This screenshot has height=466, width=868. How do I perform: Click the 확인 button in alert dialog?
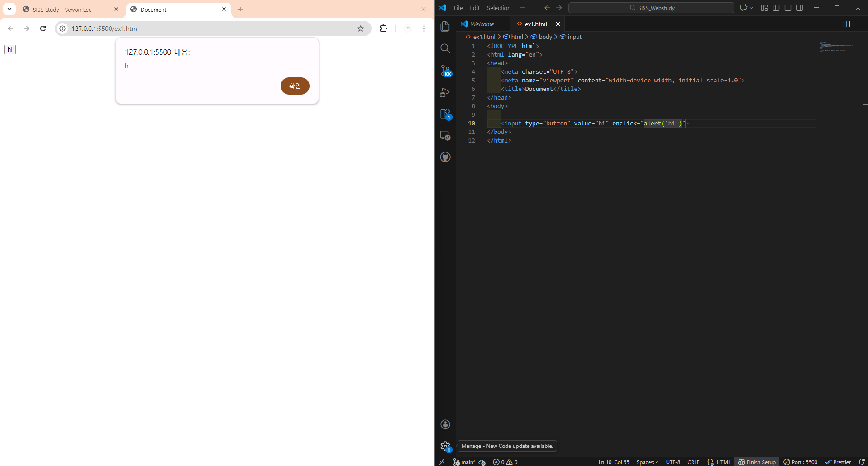pyautogui.click(x=295, y=86)
